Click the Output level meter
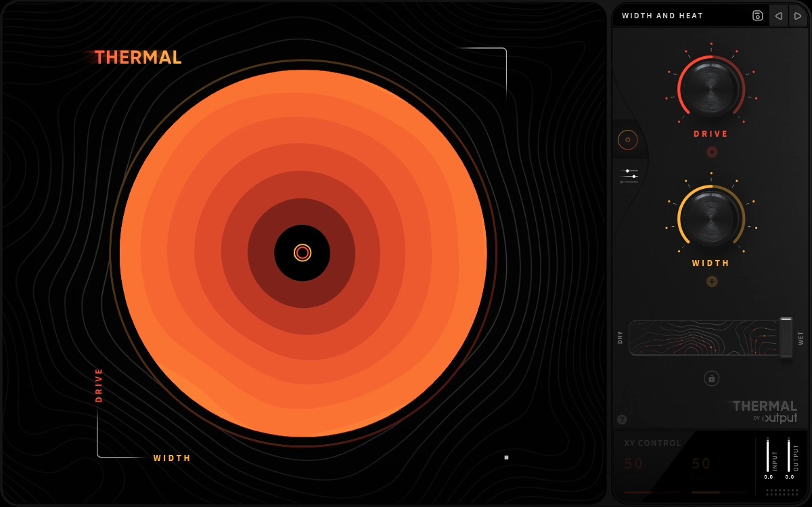This screenshot has height=507, width=812. 789,456
